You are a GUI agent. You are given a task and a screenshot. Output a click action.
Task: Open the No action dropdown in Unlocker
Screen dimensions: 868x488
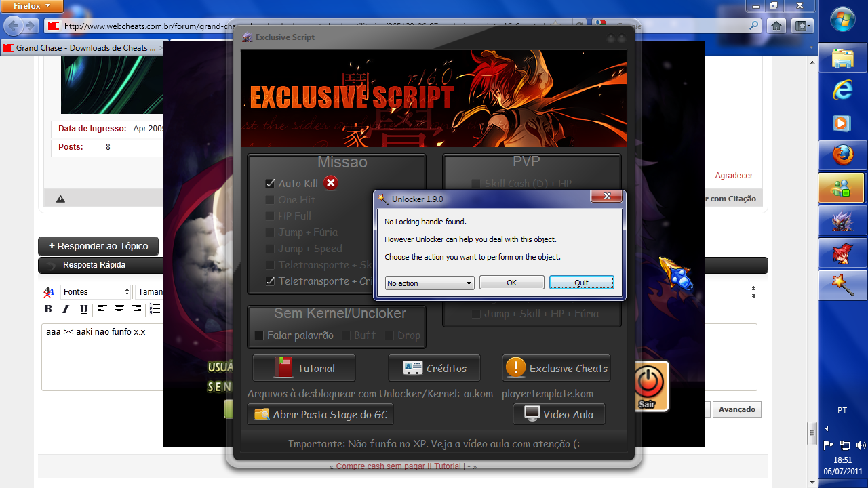click(x=429, y=283)
